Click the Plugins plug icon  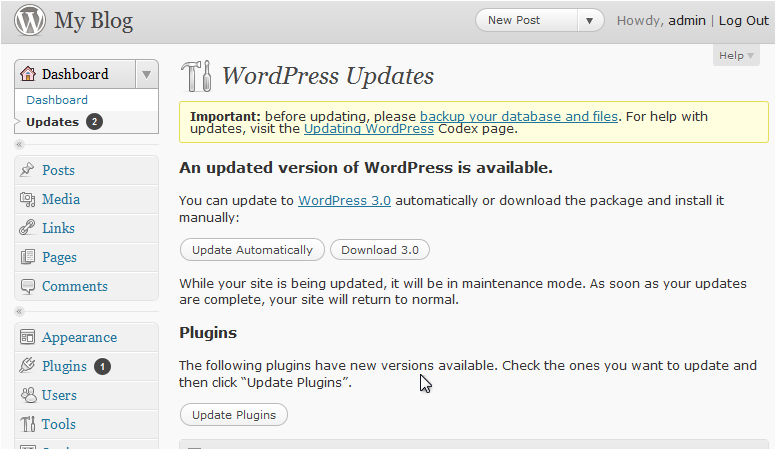click(27, 366)
